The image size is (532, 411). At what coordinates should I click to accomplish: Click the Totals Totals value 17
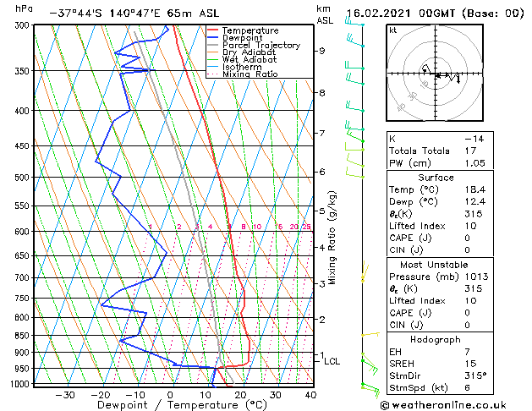[470, 151]
